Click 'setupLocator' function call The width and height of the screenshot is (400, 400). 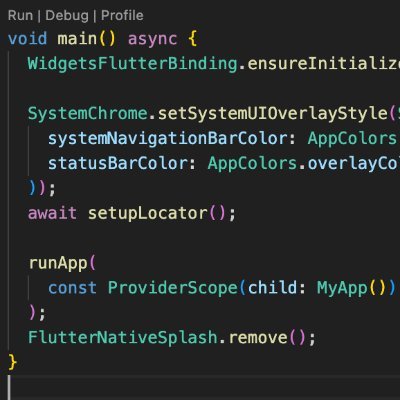[148, 214]
